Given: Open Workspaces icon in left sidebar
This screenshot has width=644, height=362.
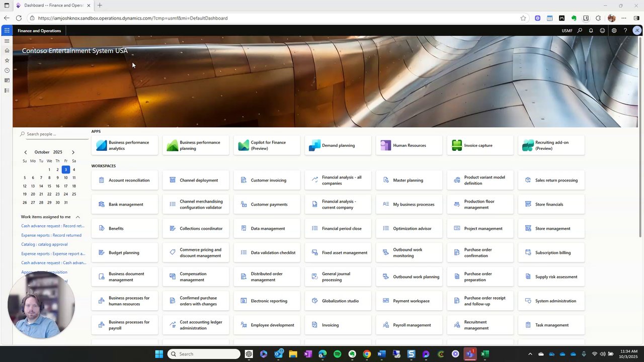Looking at the screenshot, I should (x=7, y=80).
